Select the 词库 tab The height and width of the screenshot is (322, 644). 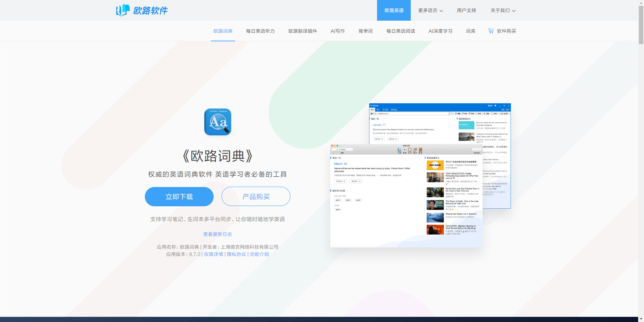tap(471, 31)
